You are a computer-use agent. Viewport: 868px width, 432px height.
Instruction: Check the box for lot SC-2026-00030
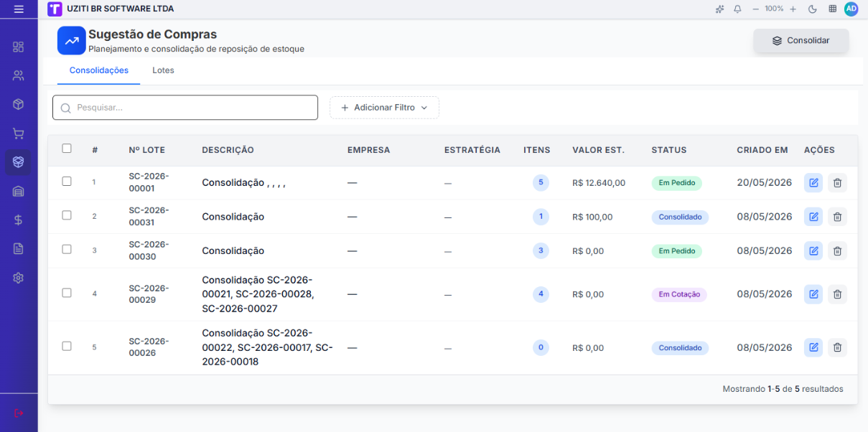67,250
